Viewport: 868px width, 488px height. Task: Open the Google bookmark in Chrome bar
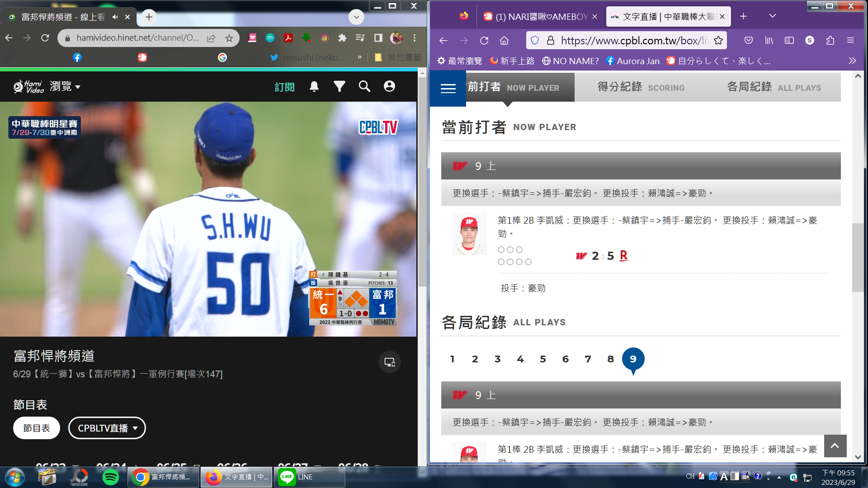coord(222,57)
